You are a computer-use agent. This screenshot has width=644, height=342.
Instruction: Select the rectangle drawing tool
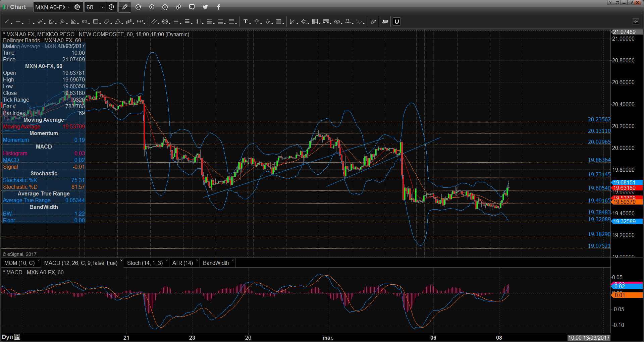coord(95,21)
